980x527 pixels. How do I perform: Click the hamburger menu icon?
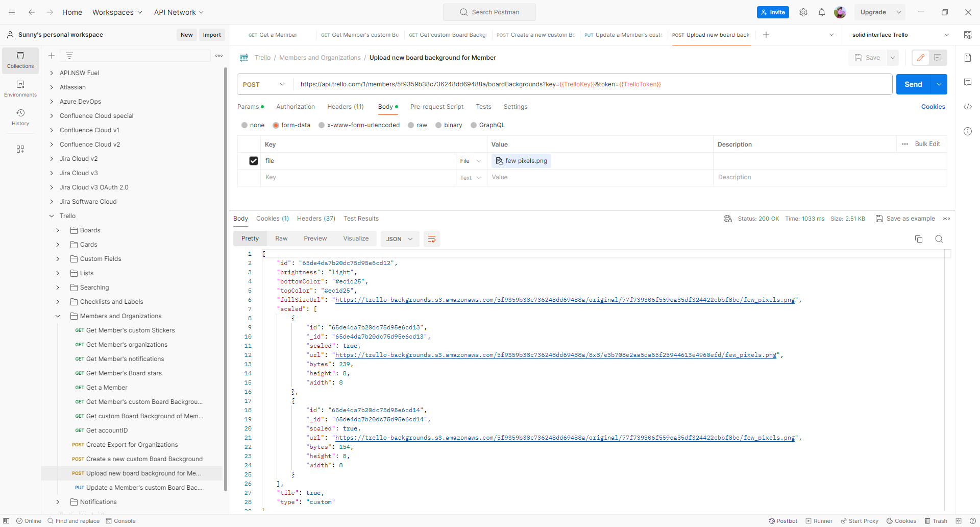pyautogui.click(x=12, y=12)
